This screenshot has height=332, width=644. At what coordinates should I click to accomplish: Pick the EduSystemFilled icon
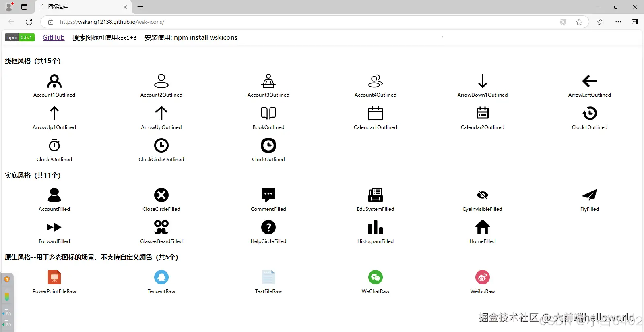click(376, 195)
